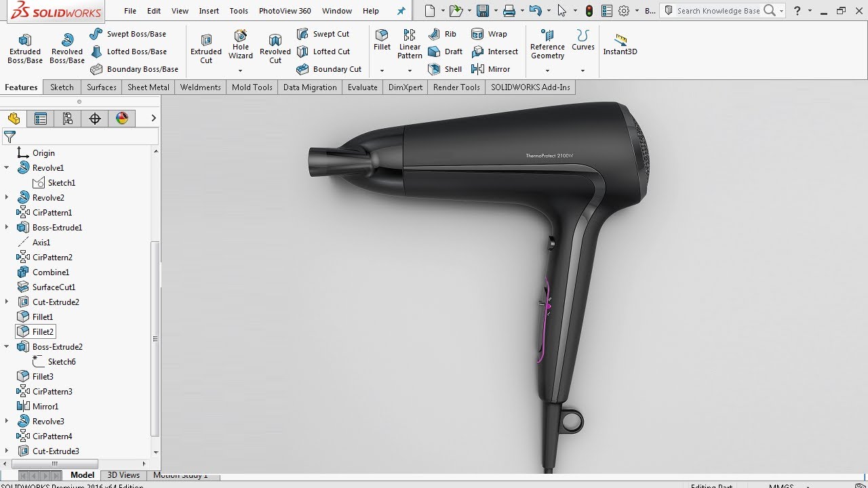Expand the Revolve2 feature node
Image resolution: width=868 pixels, height=488 pixels.
click(x=7, y=197)
